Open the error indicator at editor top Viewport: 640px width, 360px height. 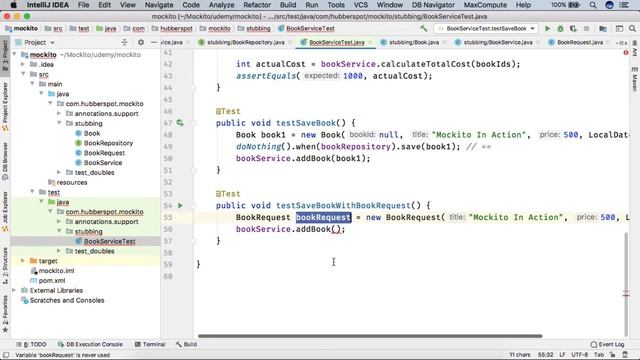[626, 53]
